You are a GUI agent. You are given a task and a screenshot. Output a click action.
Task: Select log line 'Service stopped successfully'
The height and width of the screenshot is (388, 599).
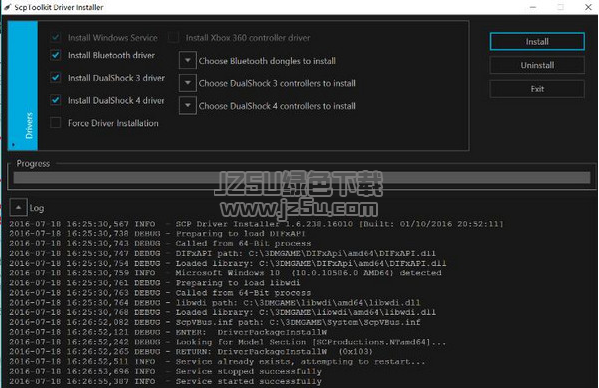[165, 371]
